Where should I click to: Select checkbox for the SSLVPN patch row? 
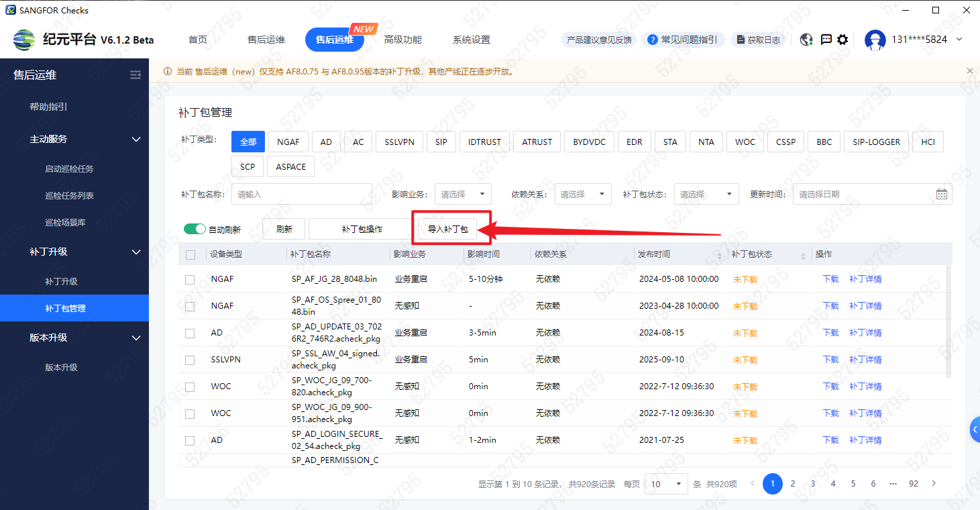[x=190, y=360]
